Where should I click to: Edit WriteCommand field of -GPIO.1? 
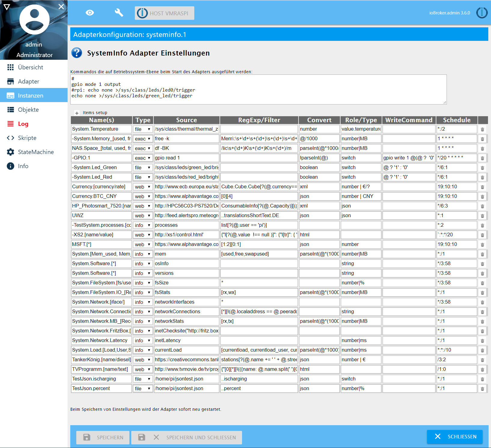pos(409,158)
